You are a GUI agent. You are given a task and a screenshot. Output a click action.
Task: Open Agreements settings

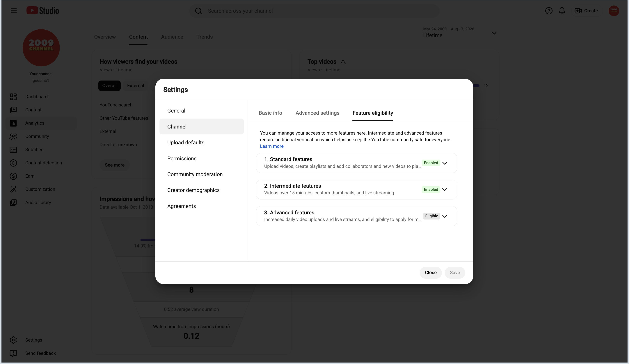[201, 206]
